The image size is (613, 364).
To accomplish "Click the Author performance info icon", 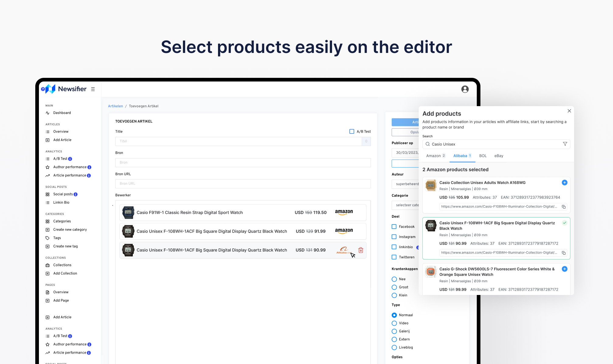I will (89, 167).
